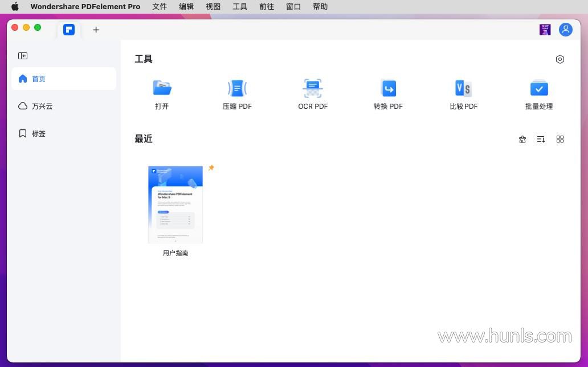The image size is (588, 367).
Task: Open the 用户指南 document thumbnail
Action: 175,205
